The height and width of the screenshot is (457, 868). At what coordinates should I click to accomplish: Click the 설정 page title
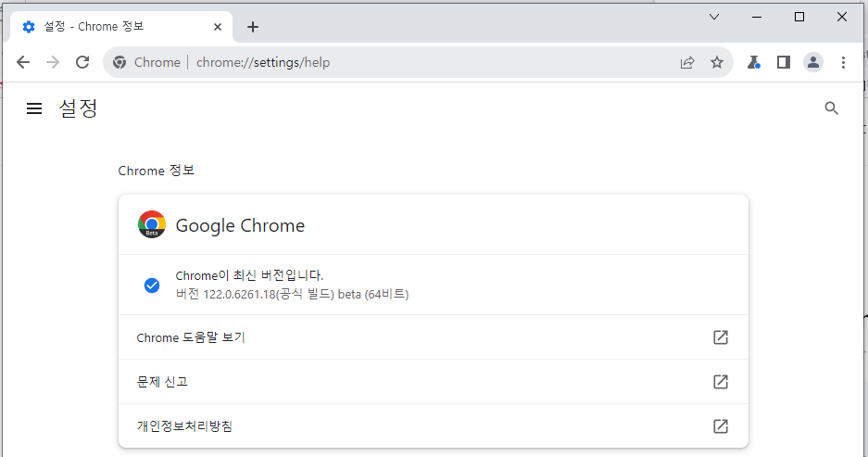(x=78, y=108)
